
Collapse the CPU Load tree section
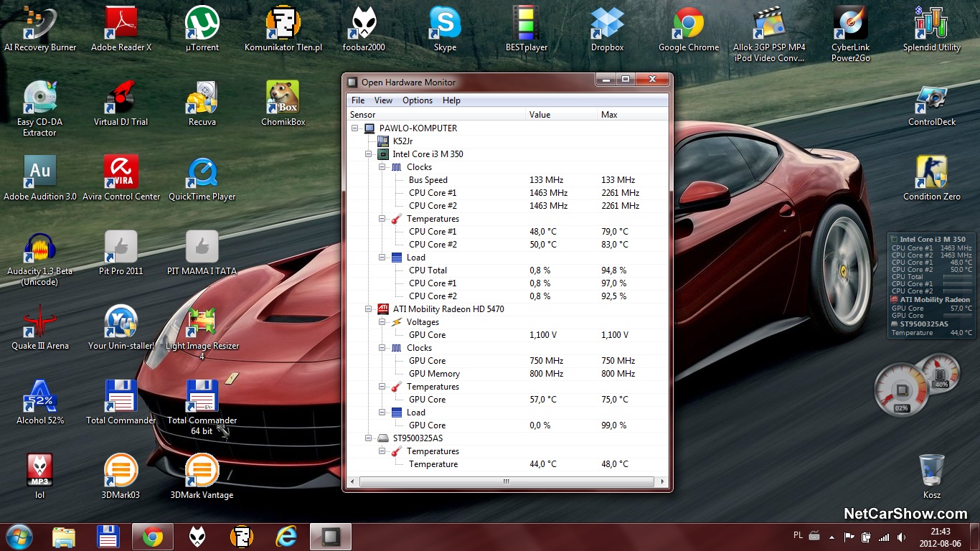(x=382, y=258)
